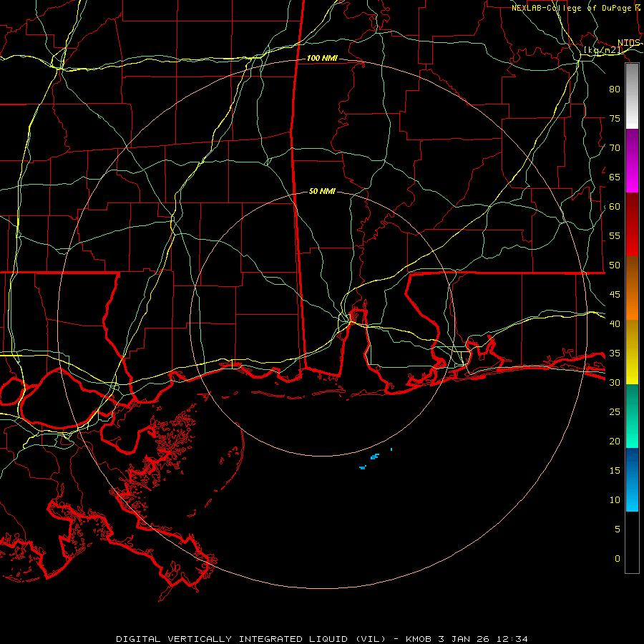Click the scale value "10"
Viewport: 644px width, 644px height.
click(x=615, y=500)
